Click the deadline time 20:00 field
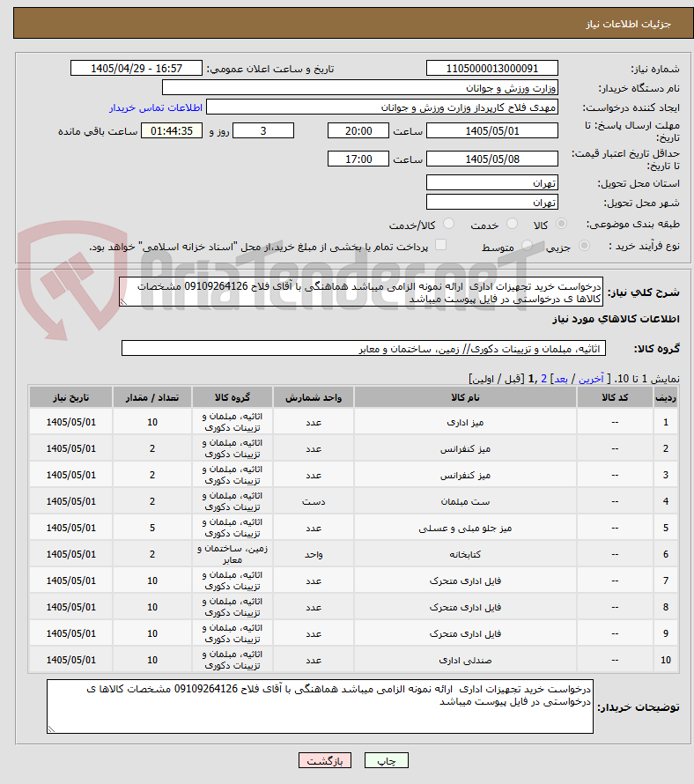The width and height of the screenshot is (694, 784). pyautogui.click(x=358, y=131)
